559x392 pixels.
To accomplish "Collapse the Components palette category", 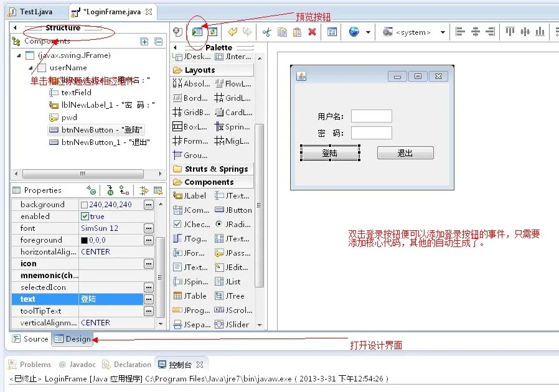I will click(x=212, y=182).
